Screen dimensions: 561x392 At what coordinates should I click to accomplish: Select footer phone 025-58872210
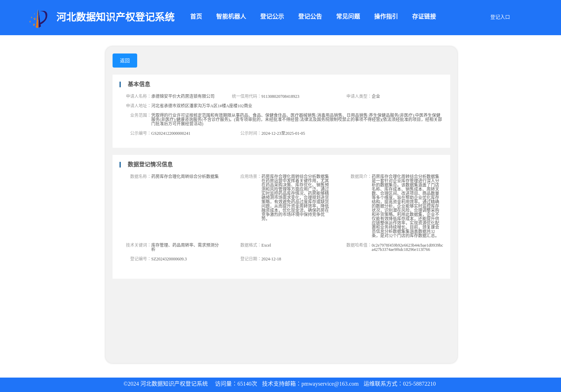click(x=419, y=384)
